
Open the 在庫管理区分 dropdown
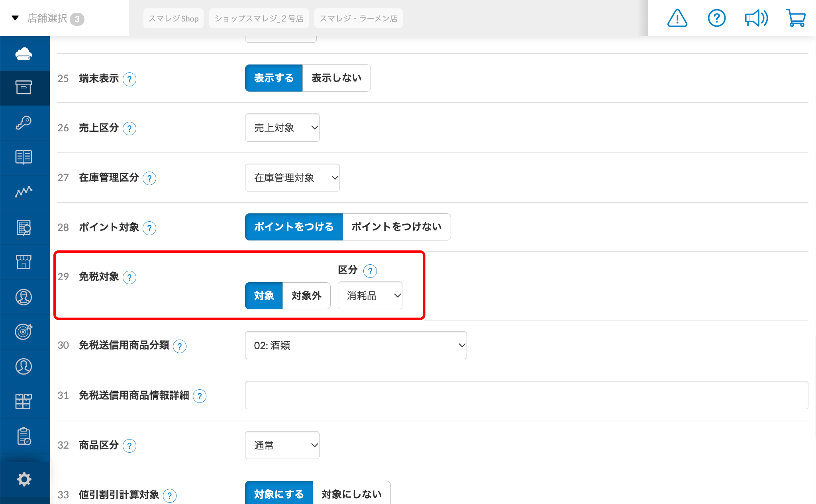click(x=292, y=178)
